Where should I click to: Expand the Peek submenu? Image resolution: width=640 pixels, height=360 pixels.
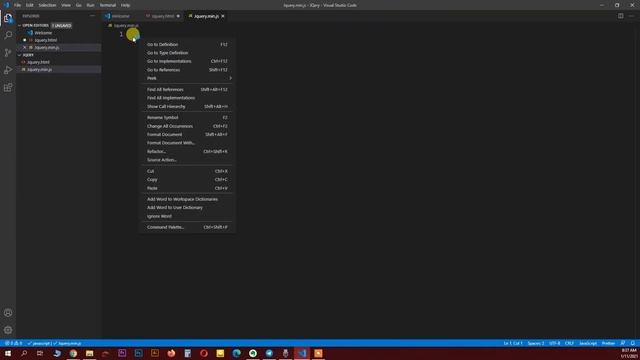click(187, 78)
